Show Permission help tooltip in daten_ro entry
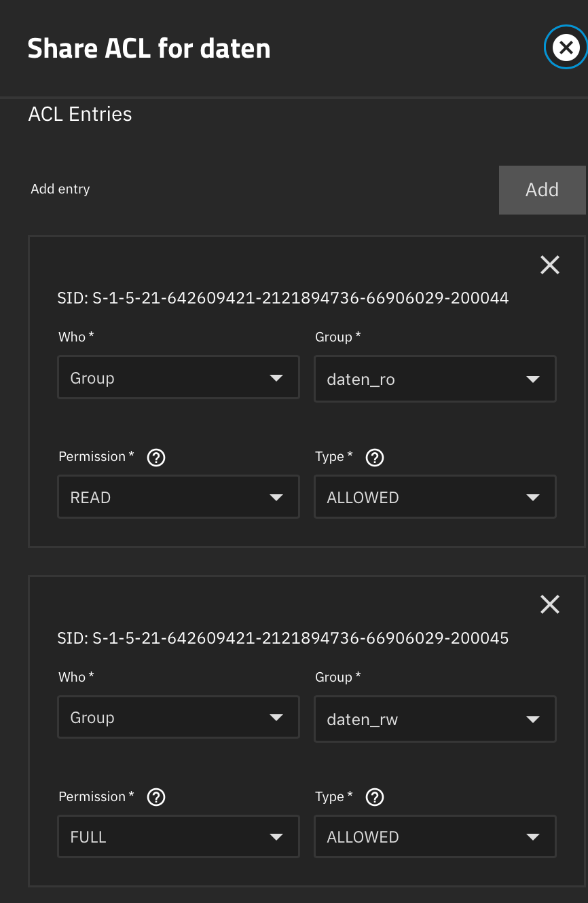Viewport: 588px width, 903px height. click(x=156, y=458)
